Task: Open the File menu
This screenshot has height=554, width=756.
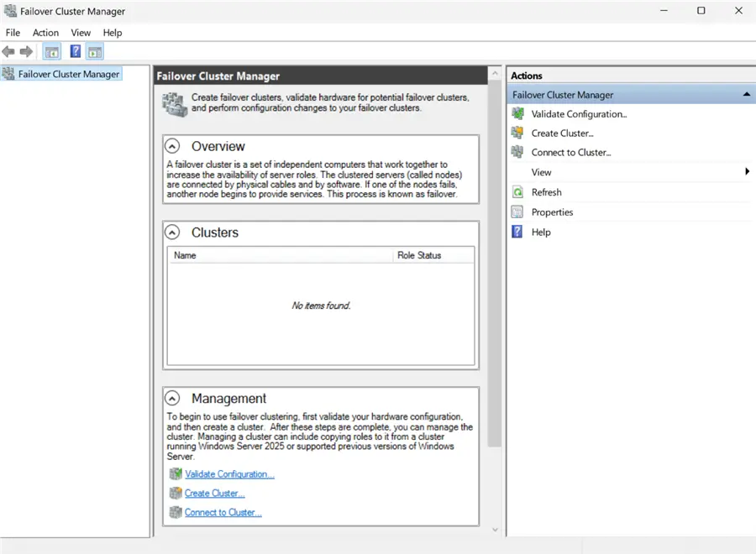Action: (13, 32)
